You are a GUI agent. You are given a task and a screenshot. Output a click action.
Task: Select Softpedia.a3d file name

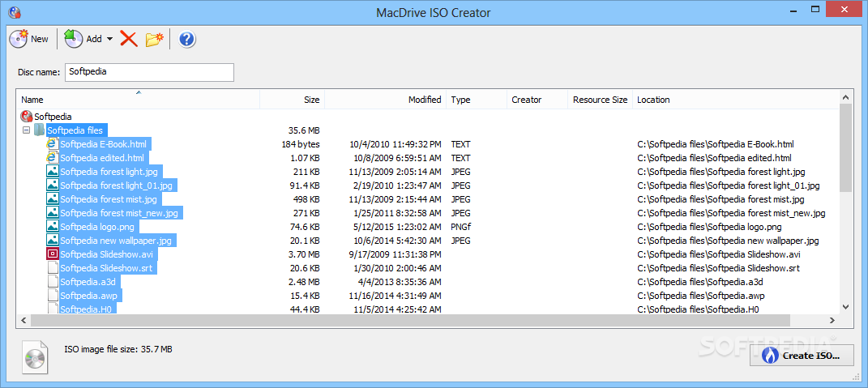(87, 282)
